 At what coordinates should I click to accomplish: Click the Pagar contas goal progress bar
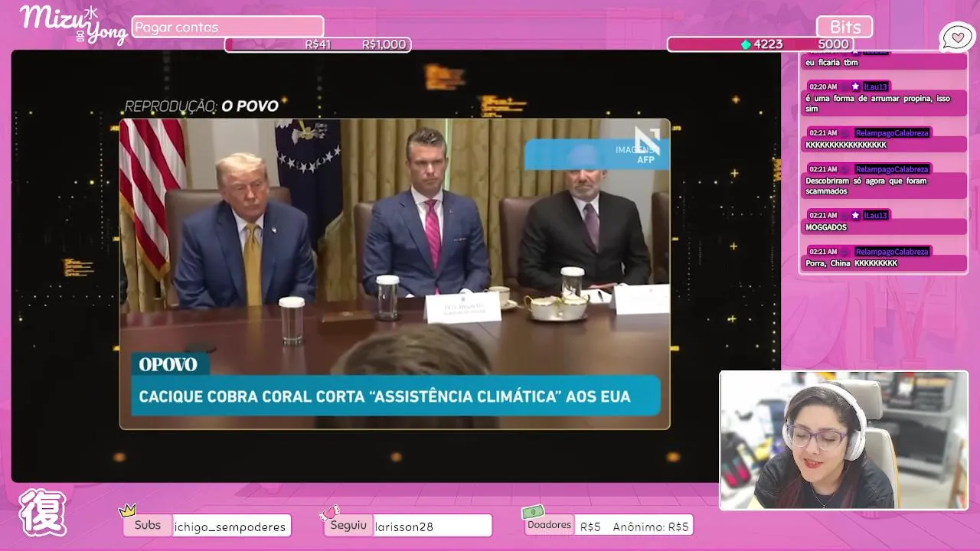coord(318,44)
